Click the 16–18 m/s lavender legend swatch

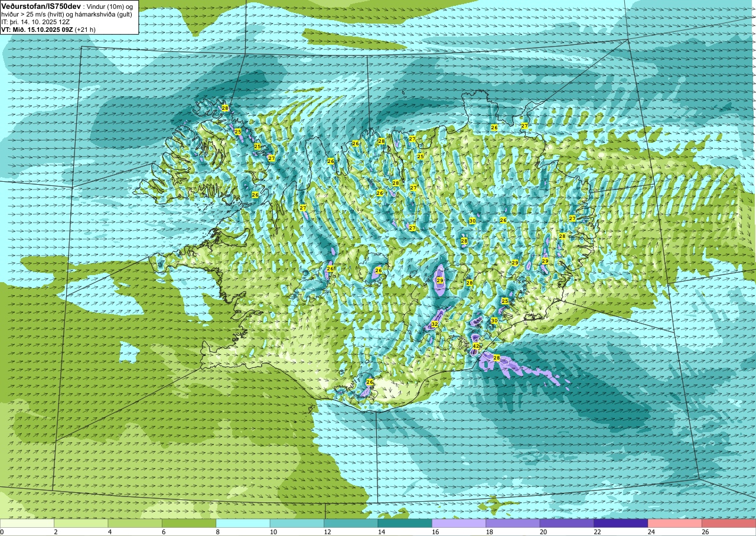click(x=459, y=524)
